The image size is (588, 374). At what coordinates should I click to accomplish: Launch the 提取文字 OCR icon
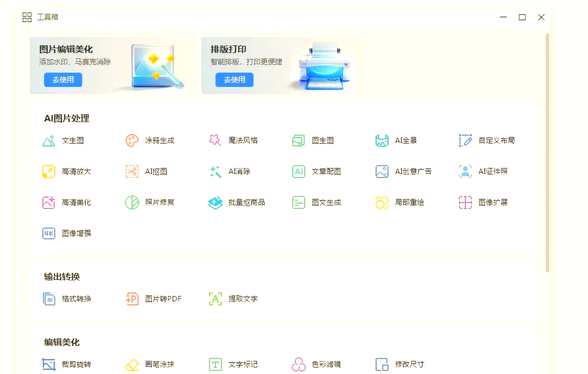pyautogui.click(x=215, y=299)
